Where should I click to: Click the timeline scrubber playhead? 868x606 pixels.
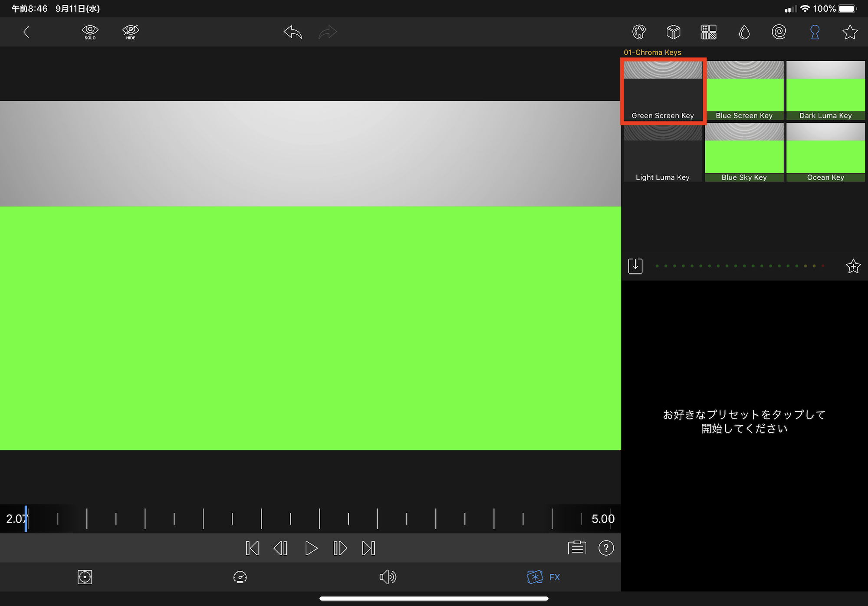tap(26, 518)
